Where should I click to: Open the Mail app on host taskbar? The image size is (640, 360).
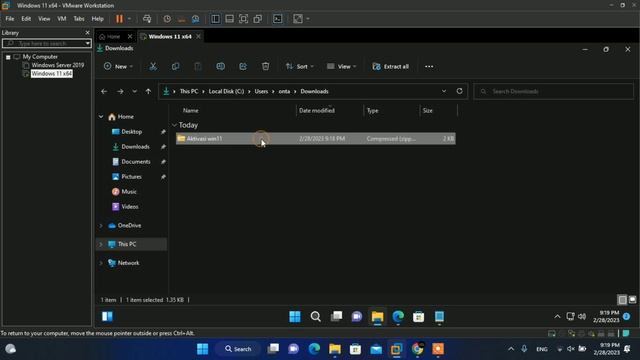tap(376, 349)
